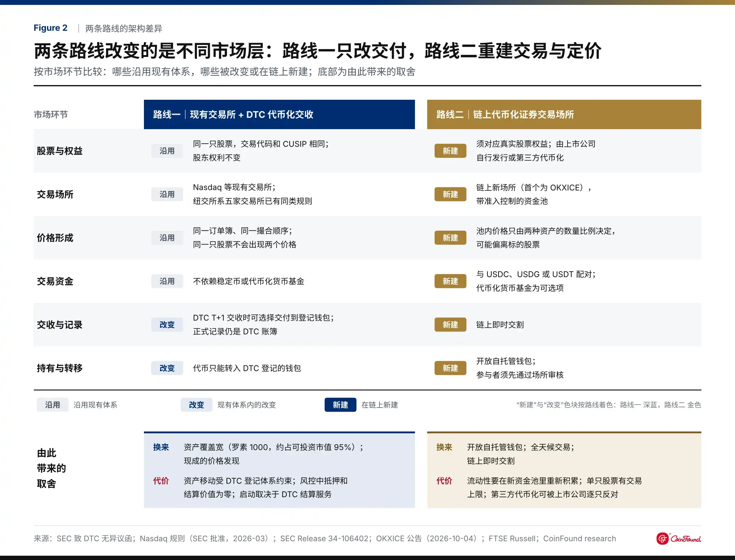Click the row label 价格形成
Image resolution: width=735 pixels, height=560 pixels.
pyautogui.click(x=55, y=238)
